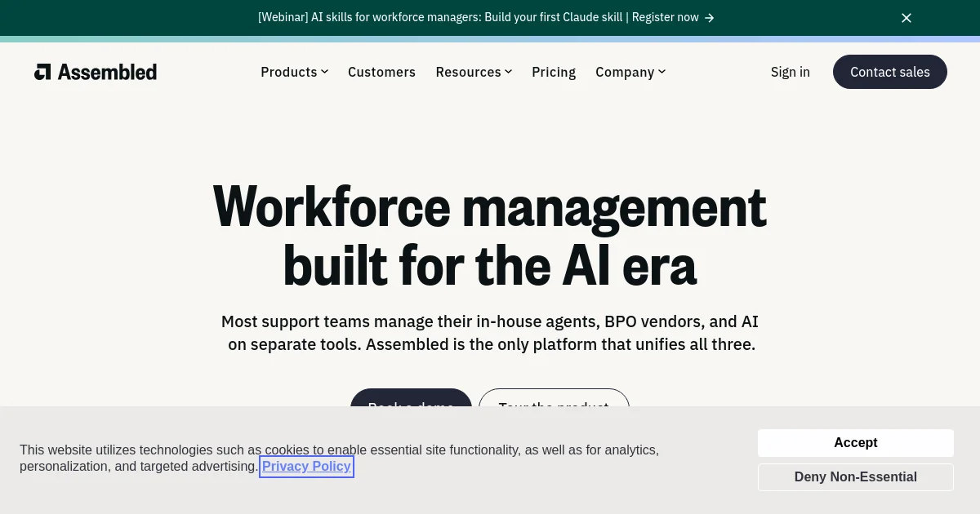This screenshot has height=514, width=980.
Task: Click the arrow after Register now
Action: 710,18
